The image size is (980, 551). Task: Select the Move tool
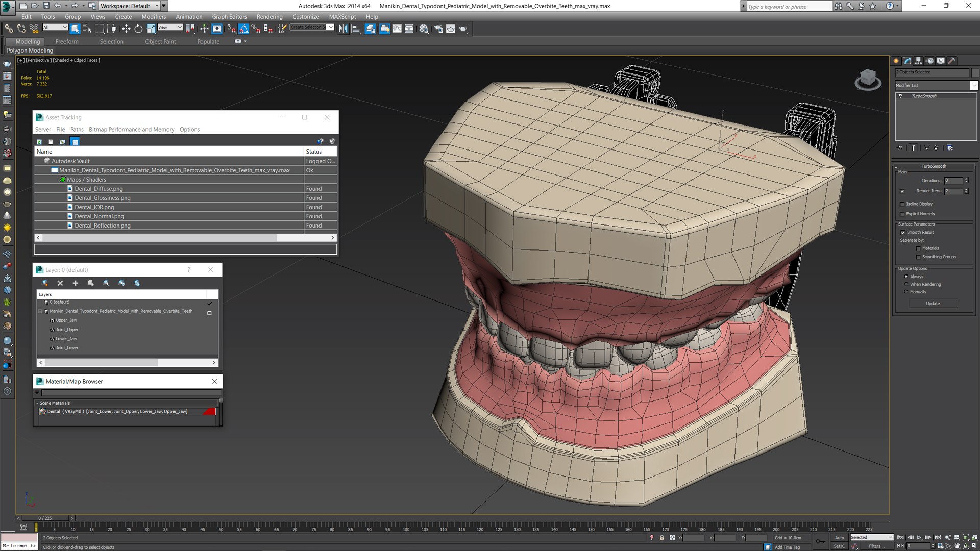[126, 29]
